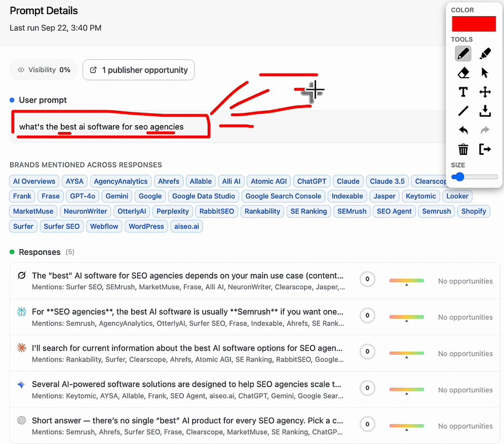Image resolution: width=504 pixels, height=444 pixels.
Task: Open ChatGPT response starting Short answer
Action: coord(255,425)
